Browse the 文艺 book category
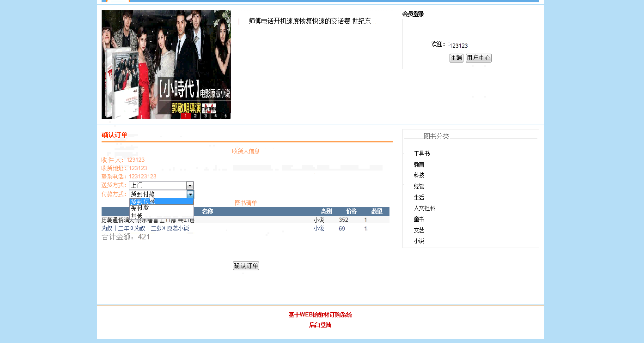The width and height of the screenshot is (644, 343). pyautogui.click(x=419, y=230)
